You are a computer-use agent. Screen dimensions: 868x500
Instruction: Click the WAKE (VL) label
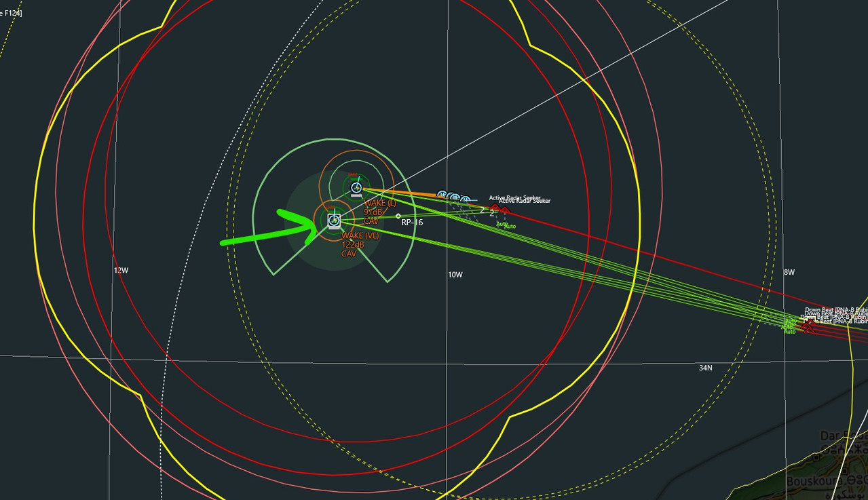pos(360,236)
